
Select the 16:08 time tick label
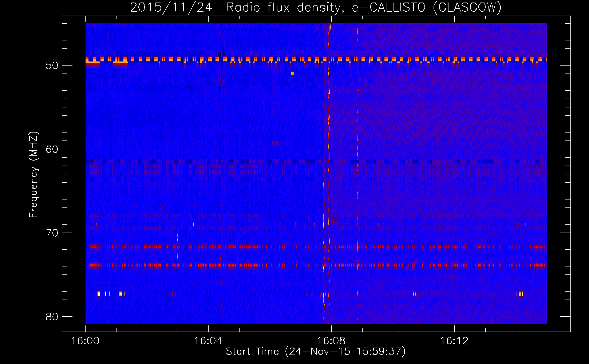point(331,341)
